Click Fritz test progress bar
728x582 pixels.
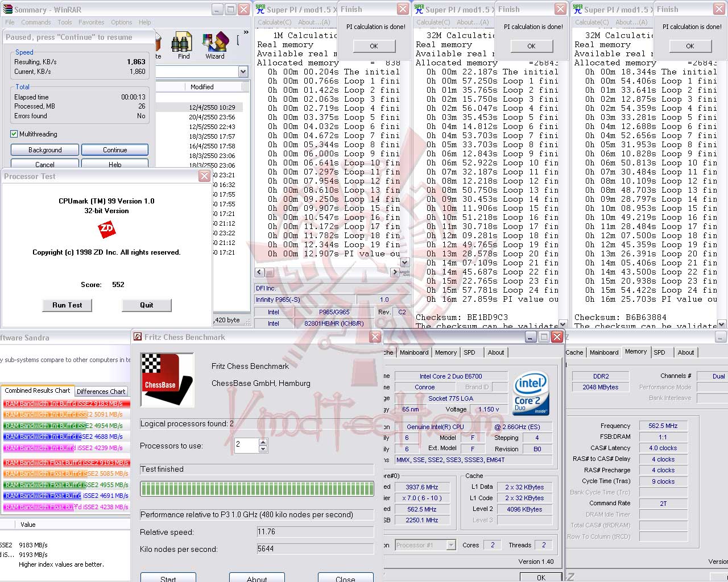tap(257, 489)
